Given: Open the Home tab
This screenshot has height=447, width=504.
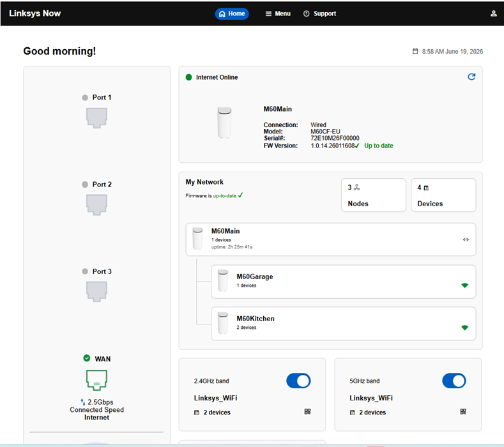Looking at the screenshot, I should click(x=232, y=13).
